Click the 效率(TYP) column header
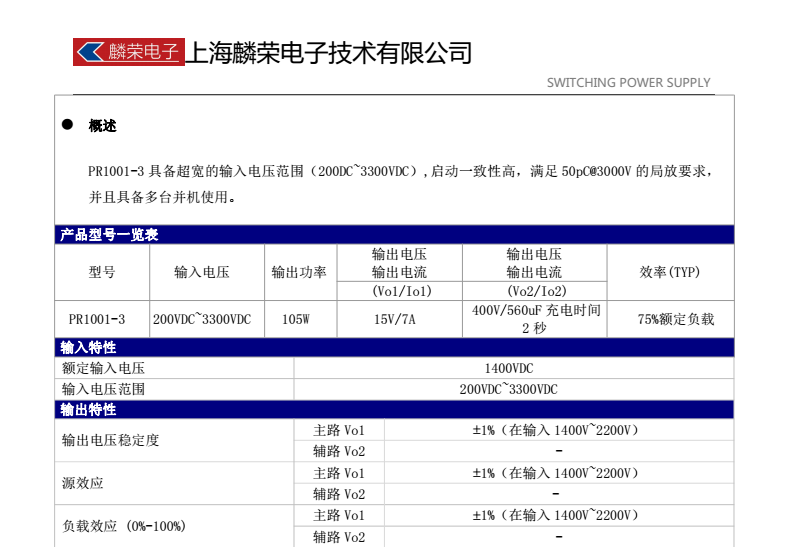The height and width of the screenshot is (547, 789). 670,272
